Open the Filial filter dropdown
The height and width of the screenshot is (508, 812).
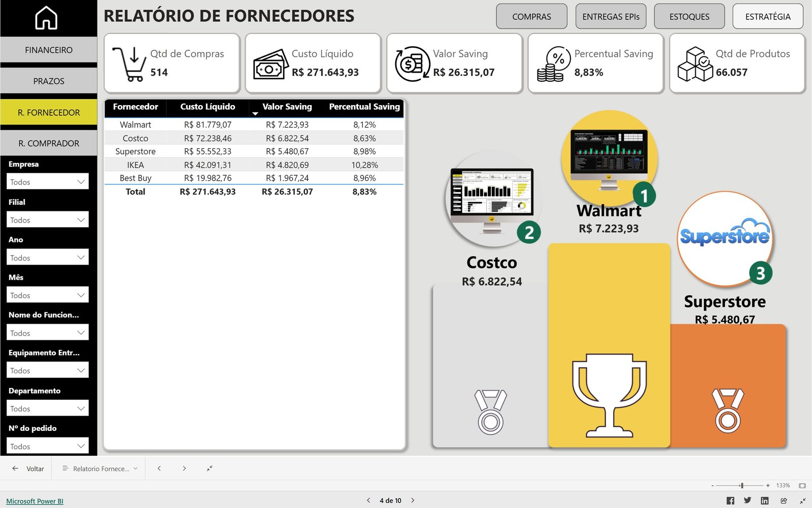(48, 219)
